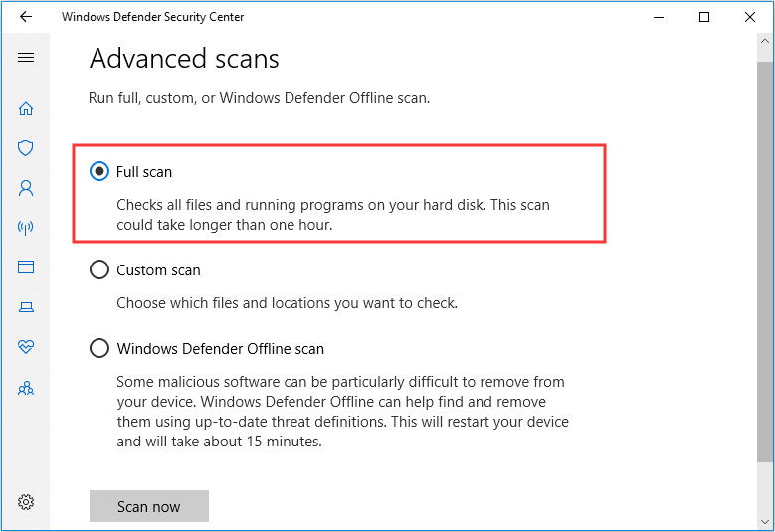This screenshot has width=775, height=532.
Task: Minimize the Security Center window
Action: click(x=659, y=17)
